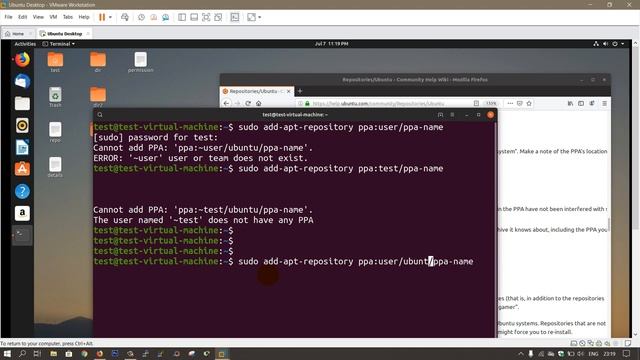Screen dimensions: 640x360
Task: Open Files manager from the Ubuntu dock
Action: [x=22, y=103]
